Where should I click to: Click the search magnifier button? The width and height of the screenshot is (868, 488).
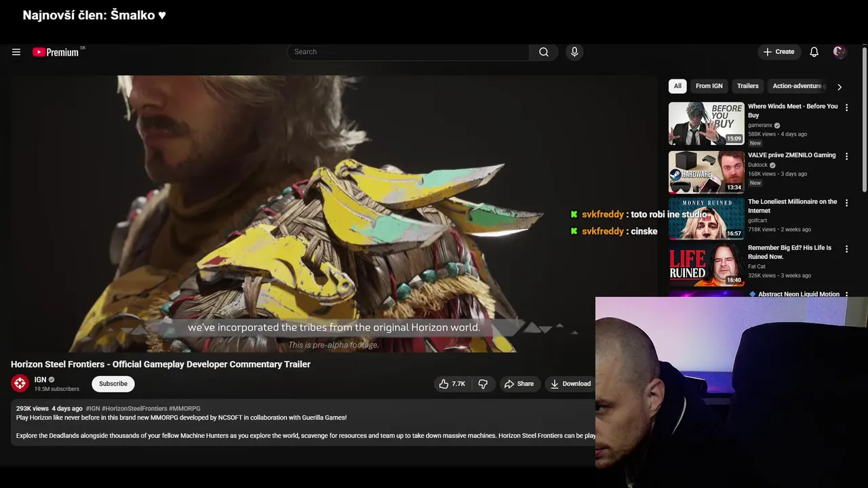(544, 52)
